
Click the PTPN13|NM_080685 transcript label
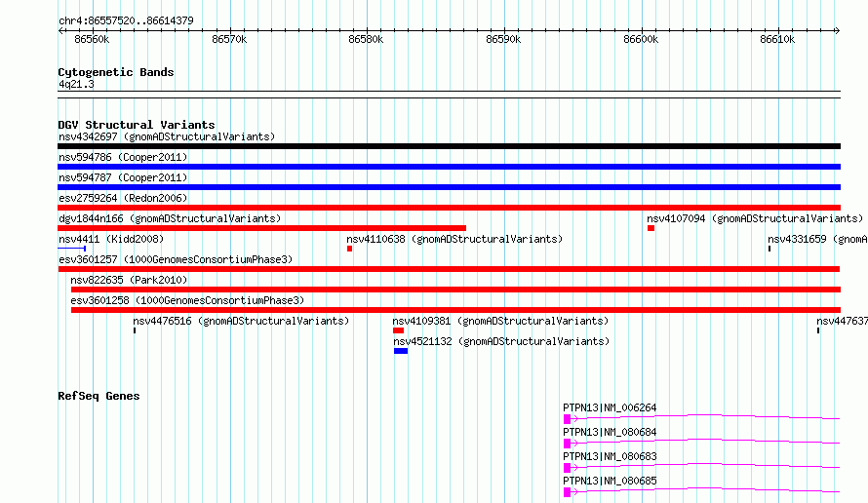pos(610,481)
